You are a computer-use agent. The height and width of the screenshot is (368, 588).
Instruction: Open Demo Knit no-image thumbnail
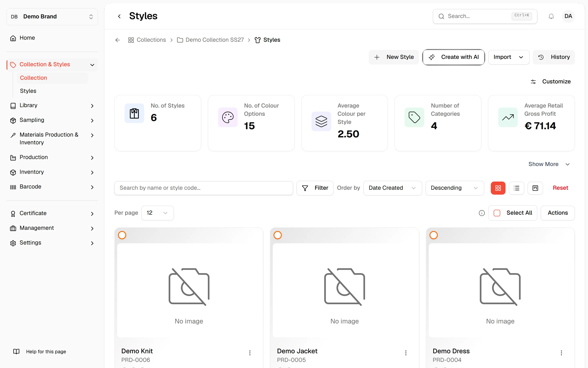[x=189, y=290]
